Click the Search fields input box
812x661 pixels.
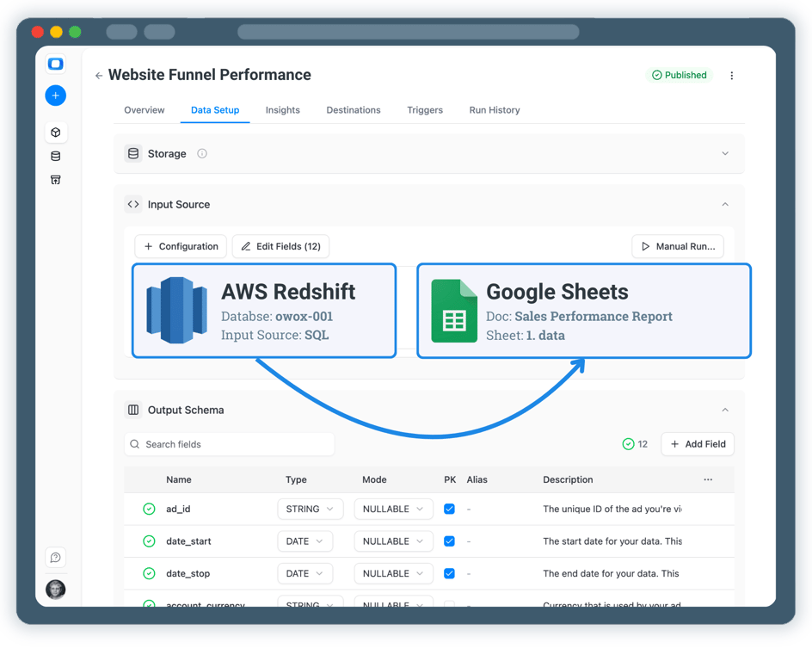point(229,444)
